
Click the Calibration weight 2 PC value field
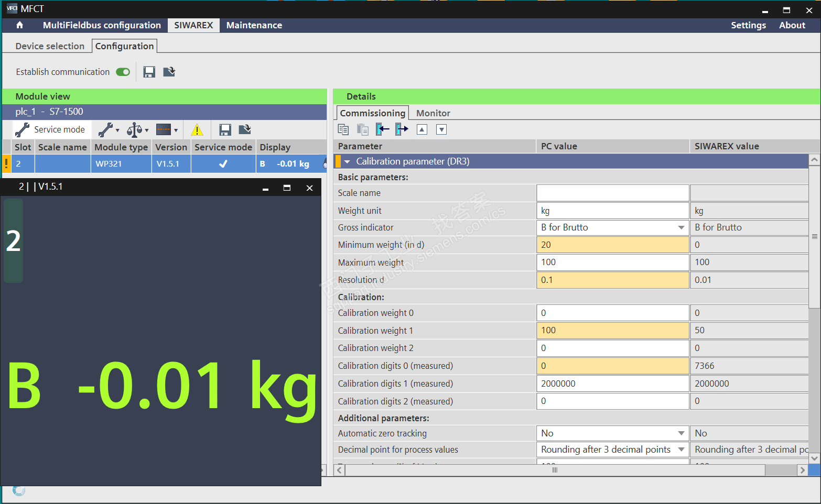(x=612, y=348)
